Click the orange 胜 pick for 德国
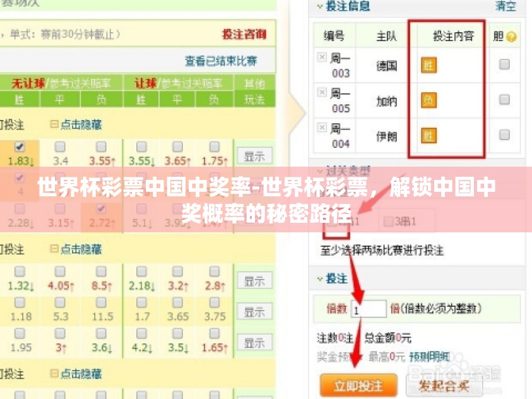This screenshot has width=532, height=399. pos(429,65)
